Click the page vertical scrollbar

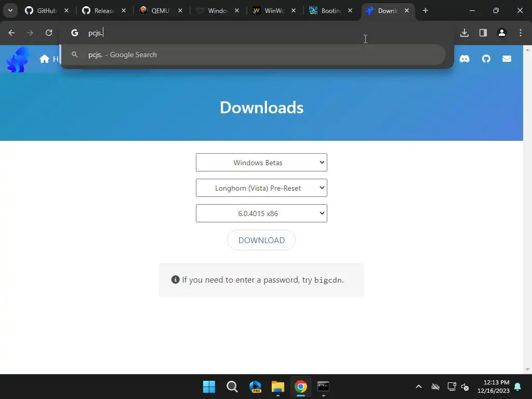point(528,209)
